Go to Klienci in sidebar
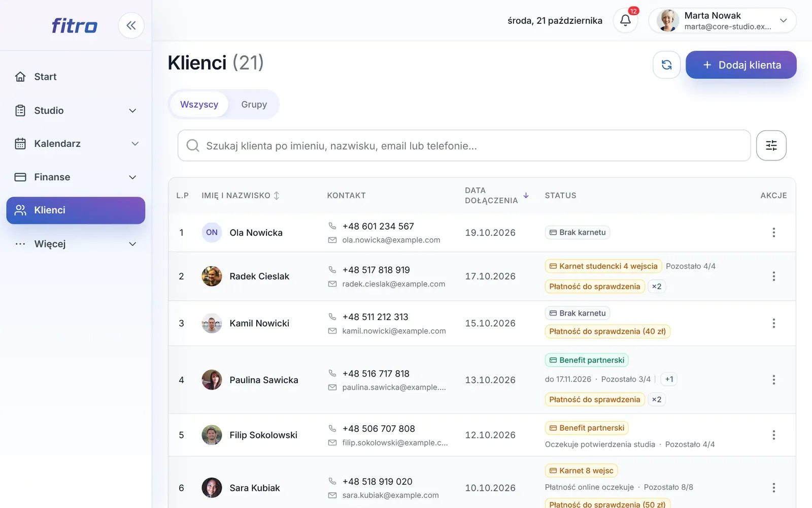The image size is (812, 508). click(x=76, y=210)
